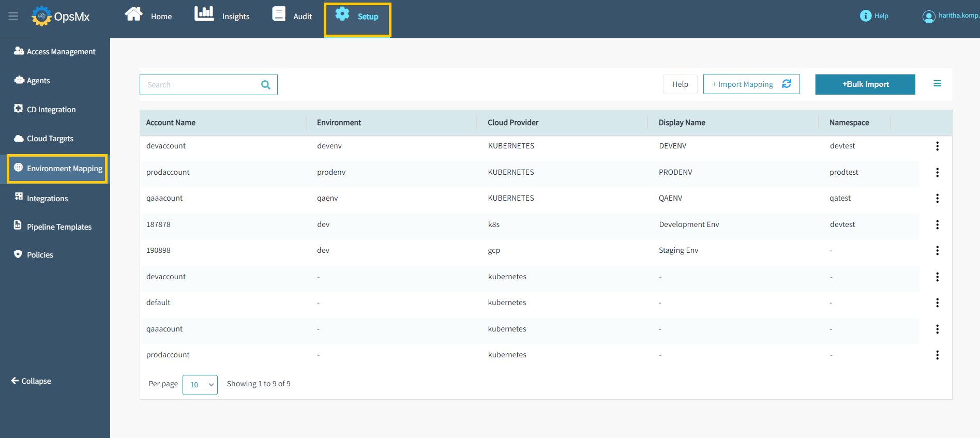Click the search magnifier icon

coord(266,85)
